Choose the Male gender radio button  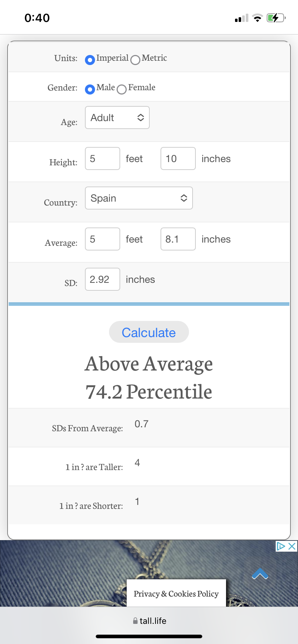tap(90, 89)
